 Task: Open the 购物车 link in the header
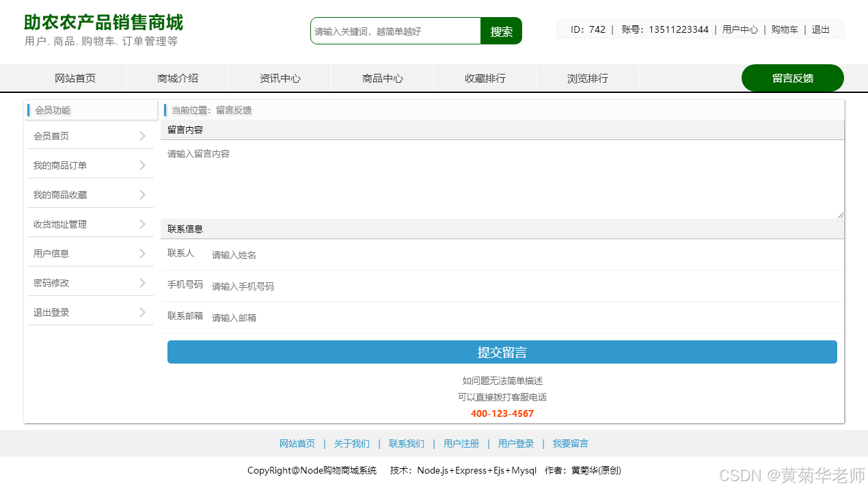[785, 29]
